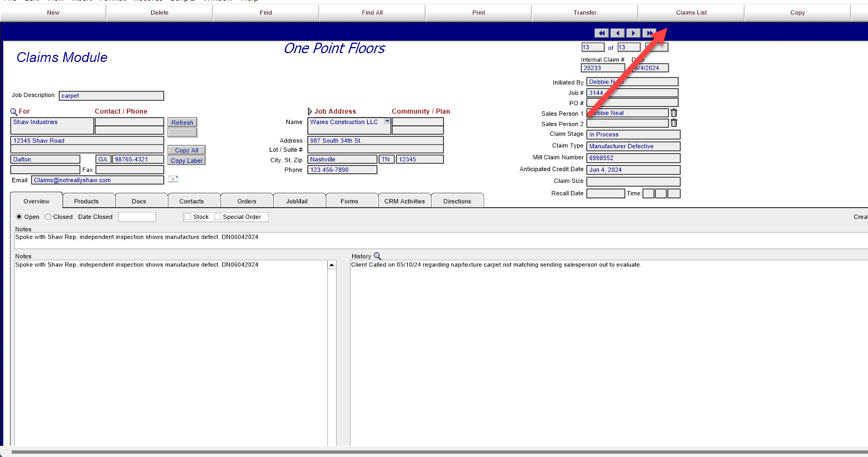The height and width of the screenshot is (457, 868).
Task: Click the email envelope icon next to Email
Action: tap(173, 179)
